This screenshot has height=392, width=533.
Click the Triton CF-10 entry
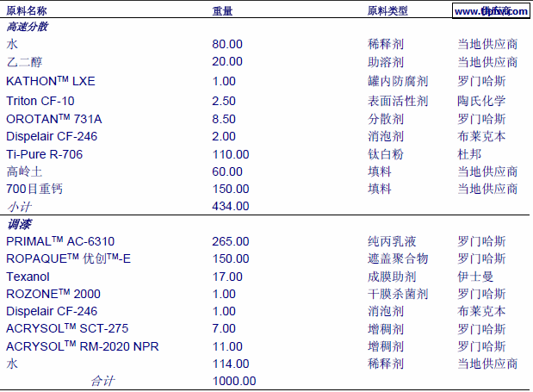[40, 101]
